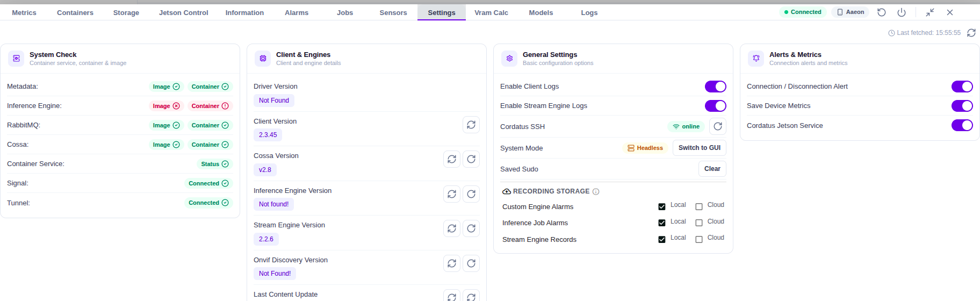Viewport: 980px width, 301px height.
Task: Click the two-arrow sync icon for Cossa Version
Action: point(452,159)
